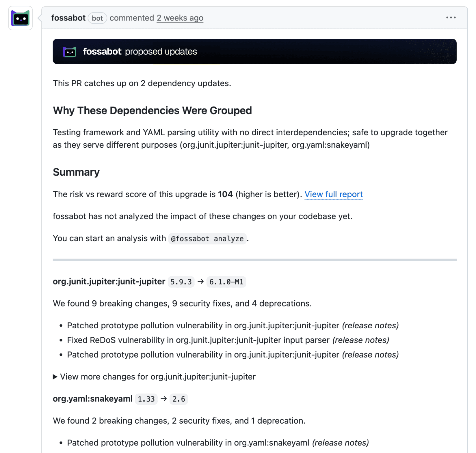Select the @fossabot analyze code snippet
Viewport: 476px width, 453px height.
(207, 239)
